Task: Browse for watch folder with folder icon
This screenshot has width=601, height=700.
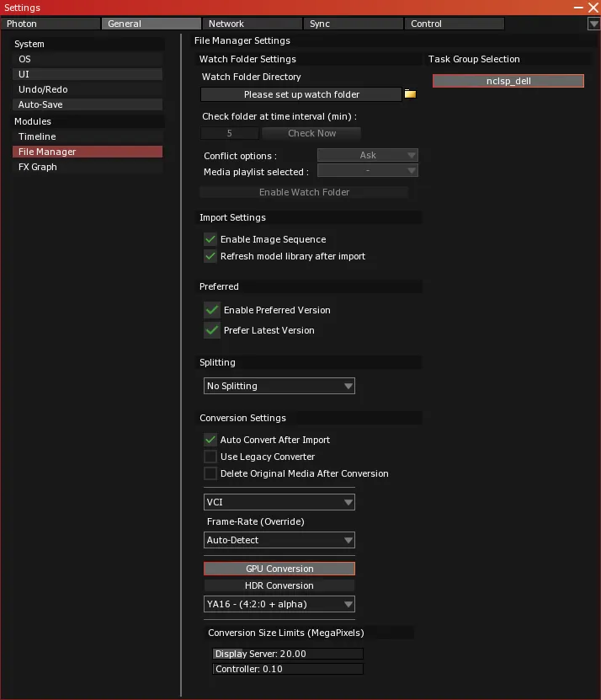Action: (x=410, y=94)
